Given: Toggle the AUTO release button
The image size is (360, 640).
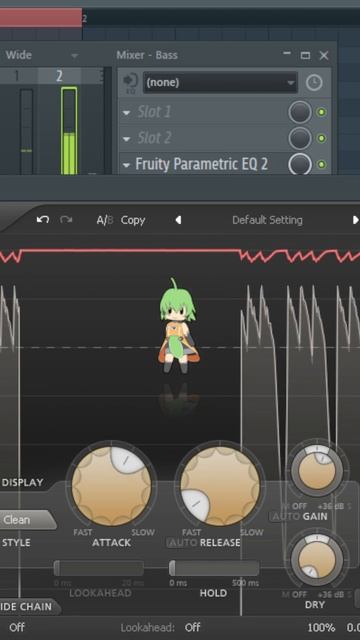Looking at the screenshot, I should click(x=182, y=543).
